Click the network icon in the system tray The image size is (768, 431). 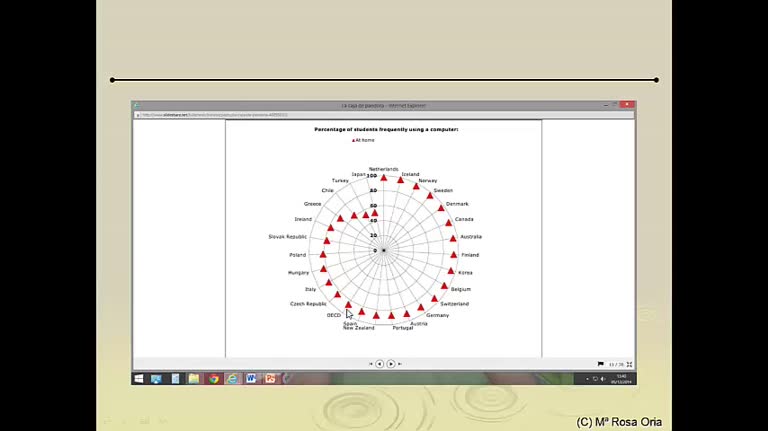[x=595, y=379]
